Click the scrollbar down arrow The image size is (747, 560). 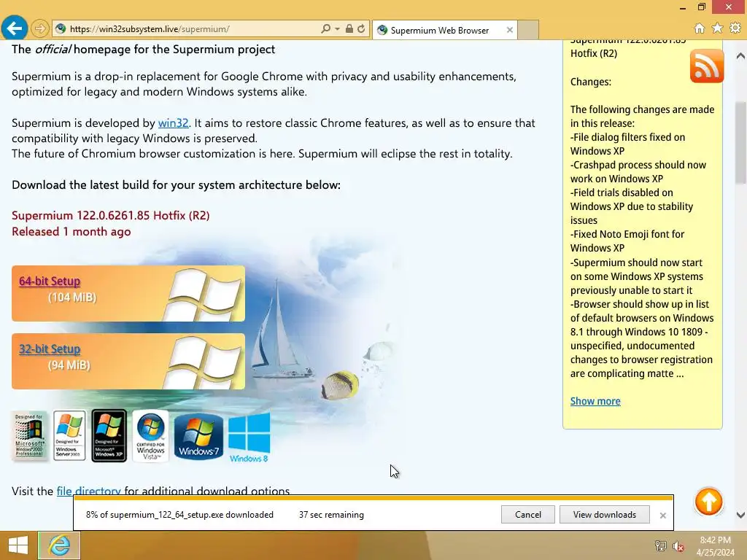point(740,515)
